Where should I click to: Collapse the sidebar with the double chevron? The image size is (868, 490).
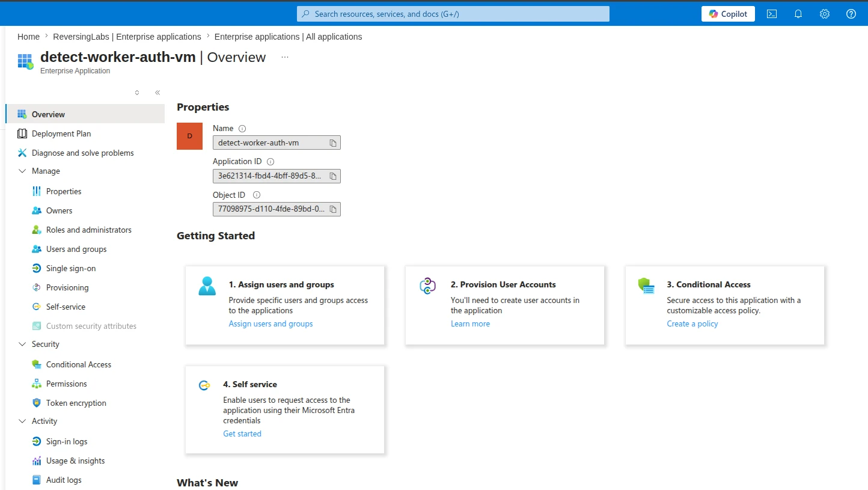pyautogui.click(x=157, y=93)
